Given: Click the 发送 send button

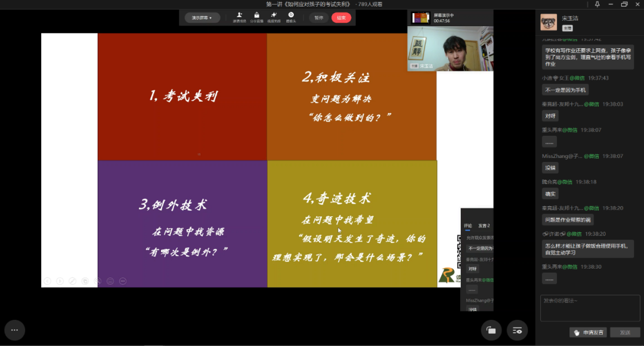Looking at the screenshot, I should tap(624, 332).
